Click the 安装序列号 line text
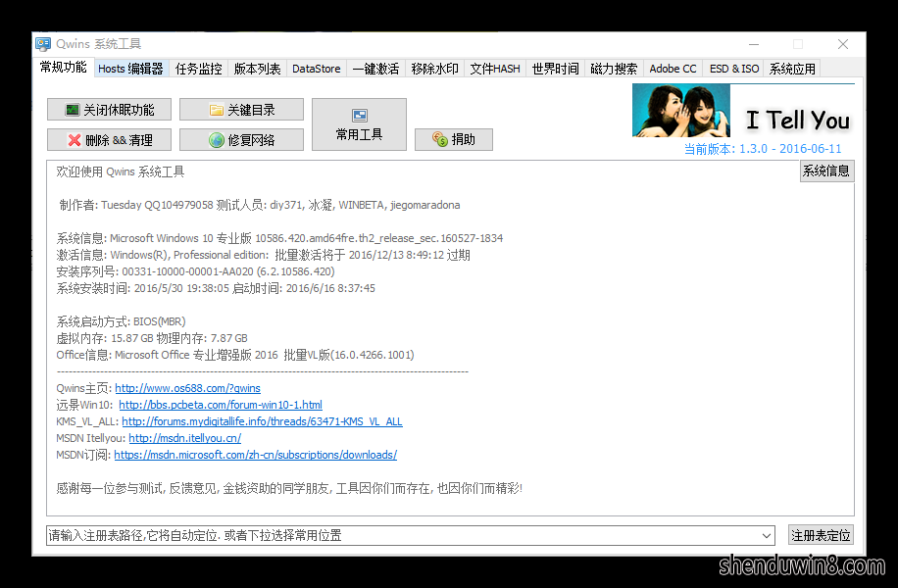This screenshot has width=898, height=588. (195, 271)
